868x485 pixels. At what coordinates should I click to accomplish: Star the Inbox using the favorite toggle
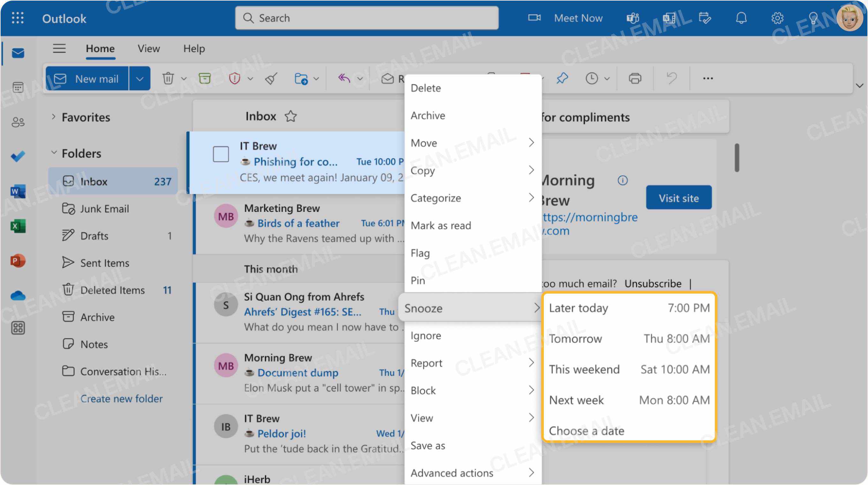(x=290, y=116)
